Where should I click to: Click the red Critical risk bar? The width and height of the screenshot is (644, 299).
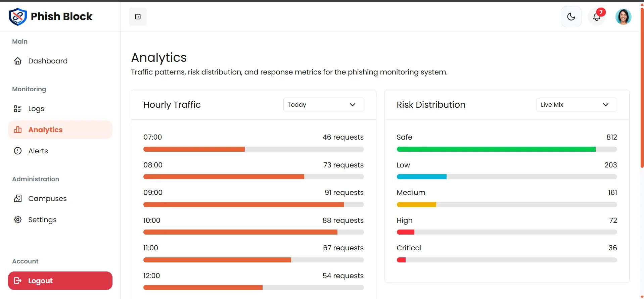[401, 260]
